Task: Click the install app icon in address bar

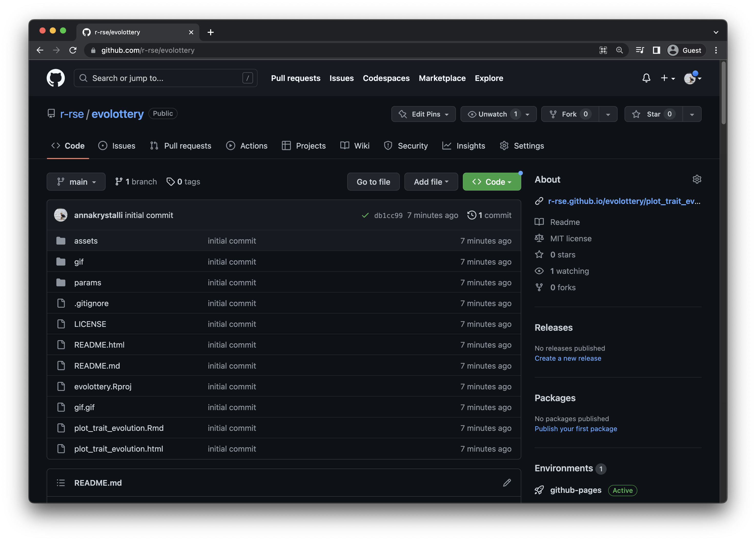Action: point(603,50)
